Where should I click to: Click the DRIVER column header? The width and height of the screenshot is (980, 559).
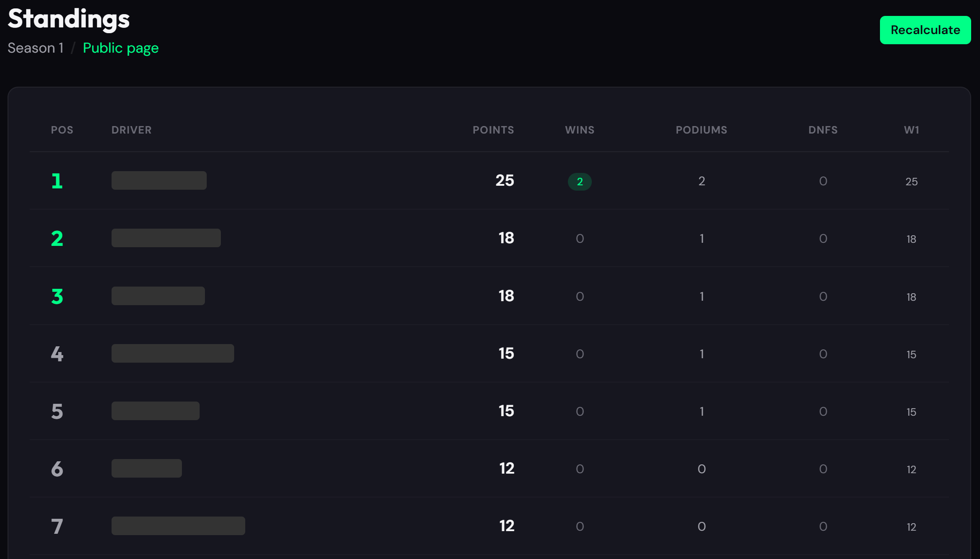[131, 130]
